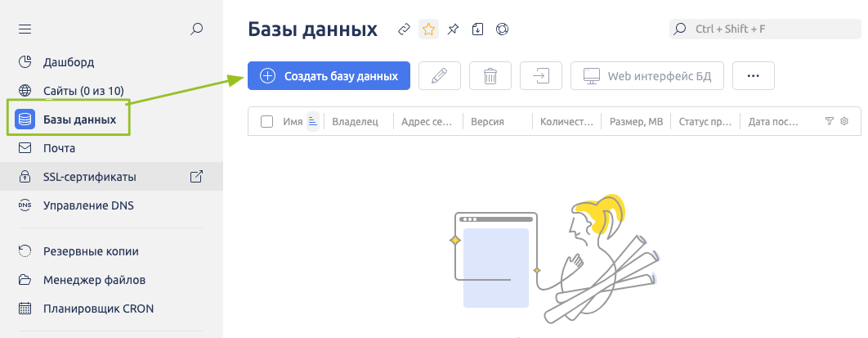Viewport: 868px width, 338px height.
Task: Toggle sort order on Имя column
Action: [312, 122]
